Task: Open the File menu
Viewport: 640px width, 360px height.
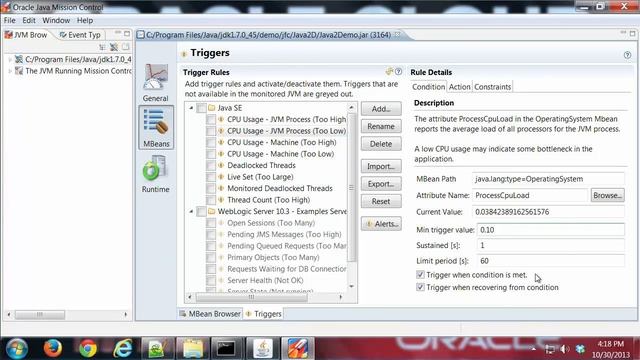Action: tap(9, 20)
